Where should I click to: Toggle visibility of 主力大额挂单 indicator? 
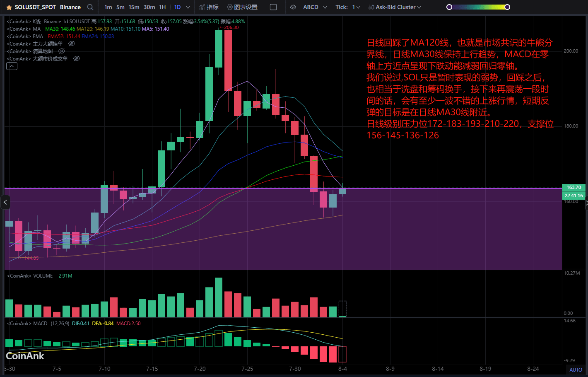(71, 43)
